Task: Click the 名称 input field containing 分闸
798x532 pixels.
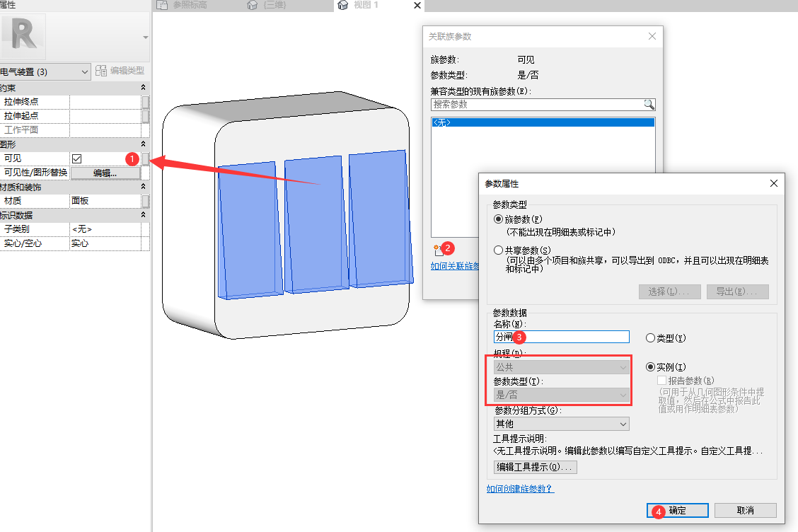Action: click(x=561, y=337)
